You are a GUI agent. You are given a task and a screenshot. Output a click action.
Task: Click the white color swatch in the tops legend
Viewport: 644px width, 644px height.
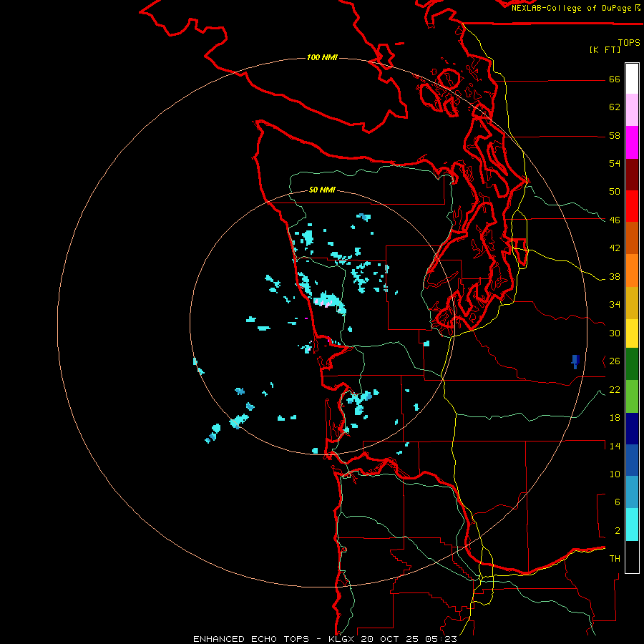(632, 79)
